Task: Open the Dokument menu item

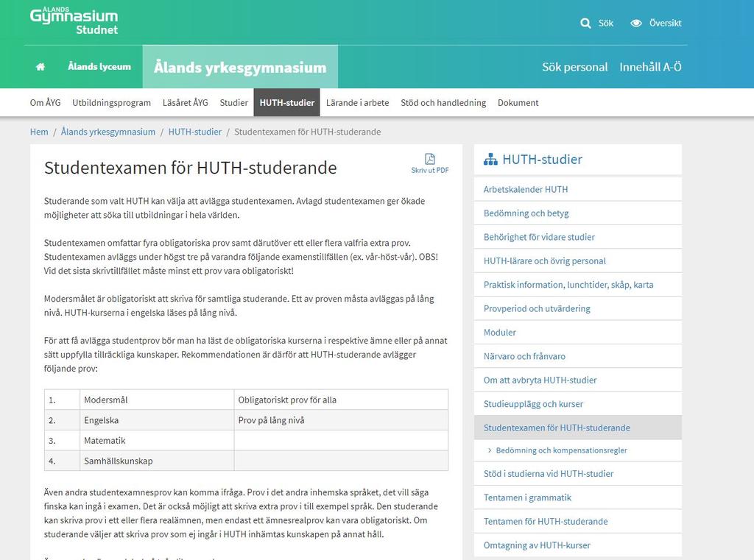Action: (518, 102)
